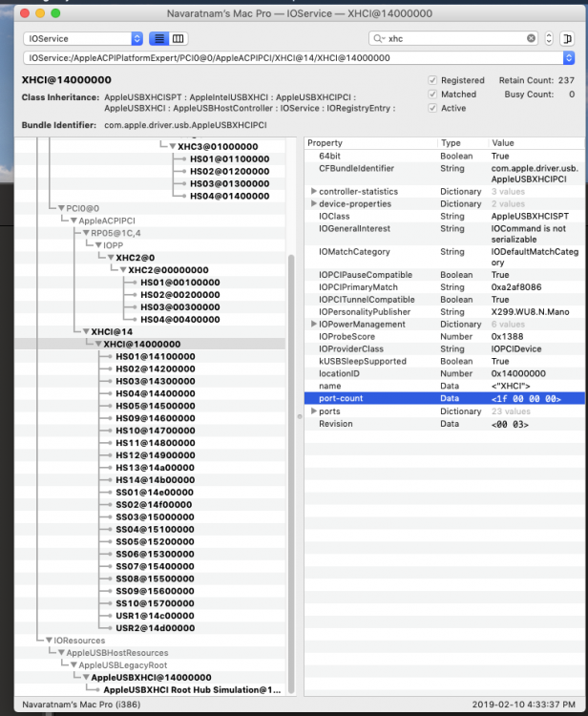Expand the device-properties dictionary
Viewport: 588px width, 716px height.
tap(314, 203)
